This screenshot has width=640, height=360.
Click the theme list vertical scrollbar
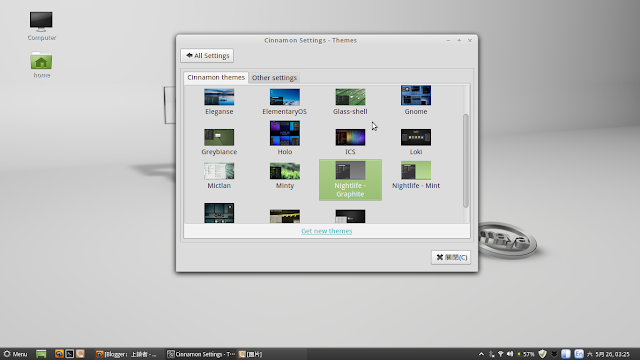(466, 161)
